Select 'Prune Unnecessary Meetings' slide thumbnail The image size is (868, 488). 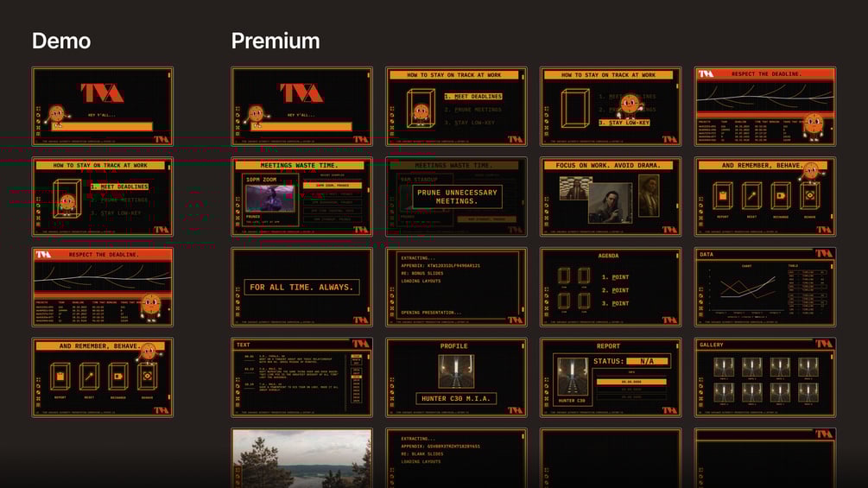click(456, 196)
